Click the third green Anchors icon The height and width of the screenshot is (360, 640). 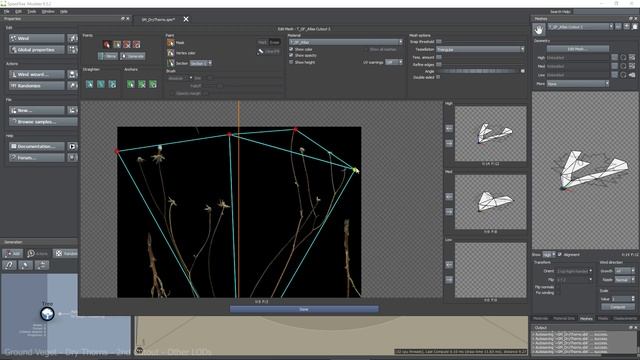point(153,84)
